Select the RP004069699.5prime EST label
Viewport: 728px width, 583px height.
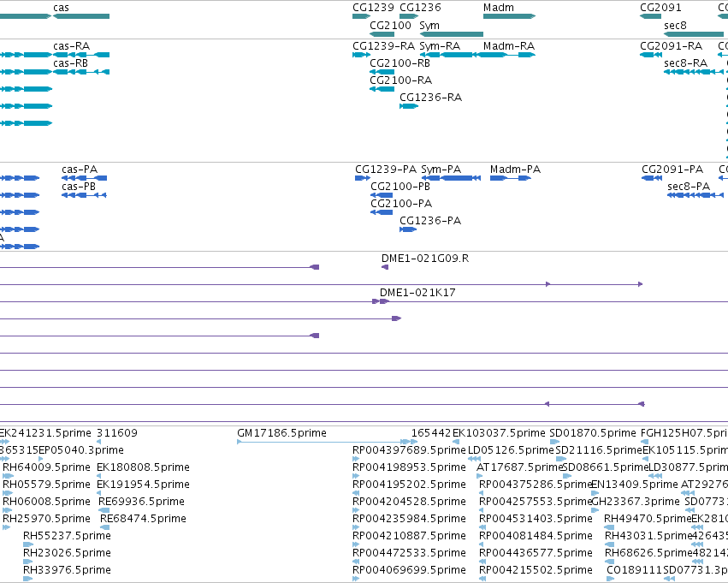[409, 570]
